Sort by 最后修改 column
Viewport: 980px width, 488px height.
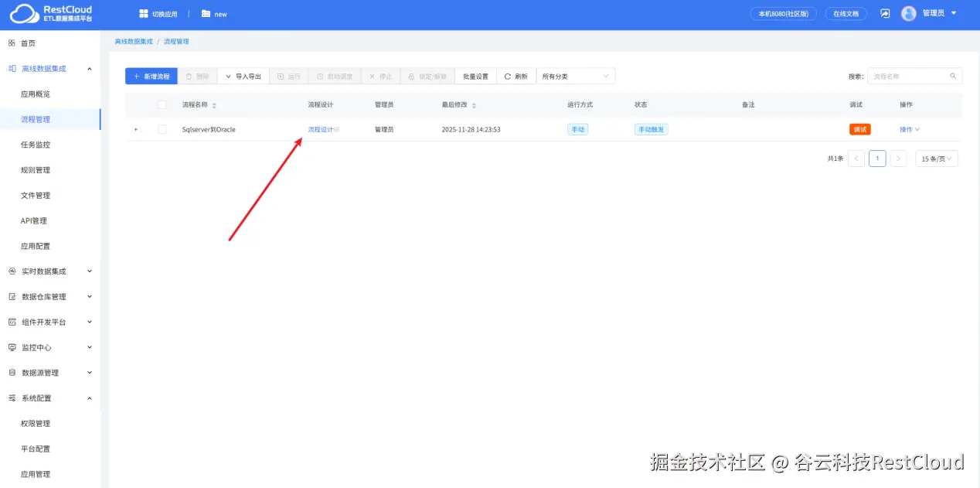[x=474, y=104]
